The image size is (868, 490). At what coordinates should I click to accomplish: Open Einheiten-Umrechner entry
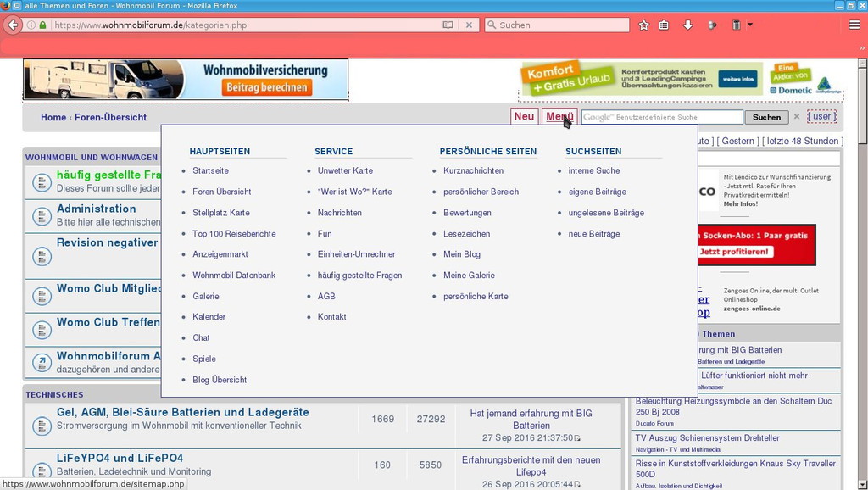[x=357, y=254]
